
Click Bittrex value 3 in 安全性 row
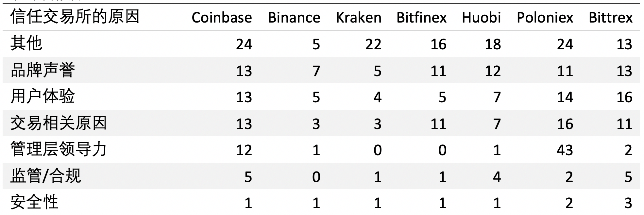(628, 203)
